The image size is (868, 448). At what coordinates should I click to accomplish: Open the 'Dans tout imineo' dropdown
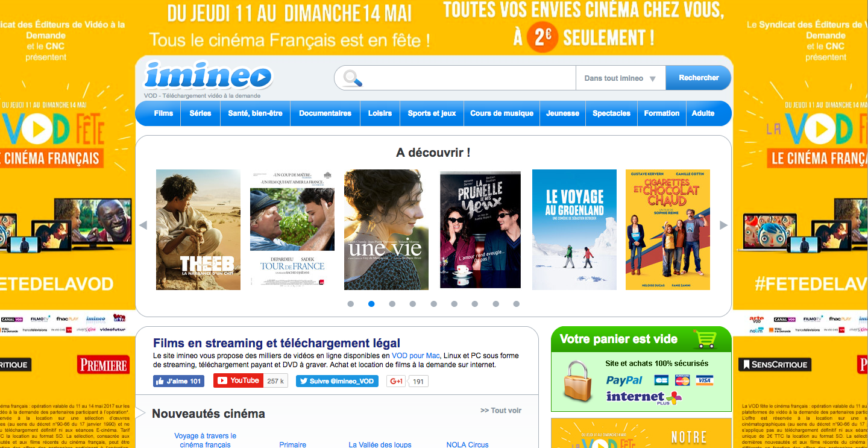click(620, 78)
